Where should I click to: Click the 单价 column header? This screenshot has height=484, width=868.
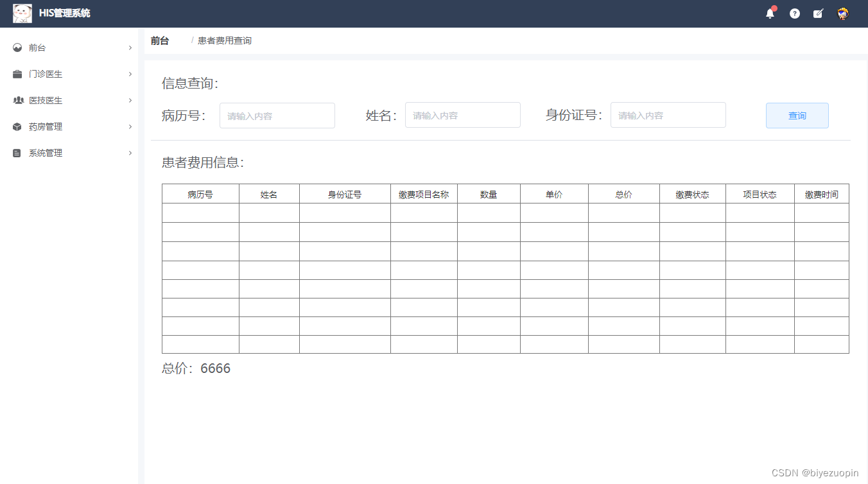[554, 194]
